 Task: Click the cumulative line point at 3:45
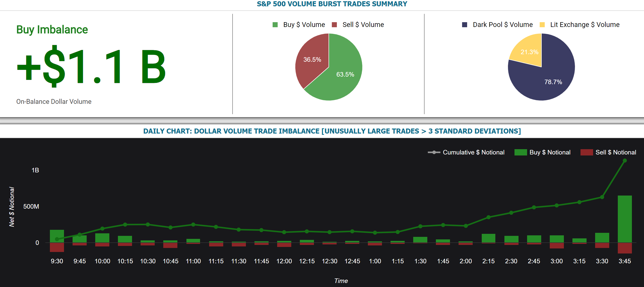pos(625,161)
